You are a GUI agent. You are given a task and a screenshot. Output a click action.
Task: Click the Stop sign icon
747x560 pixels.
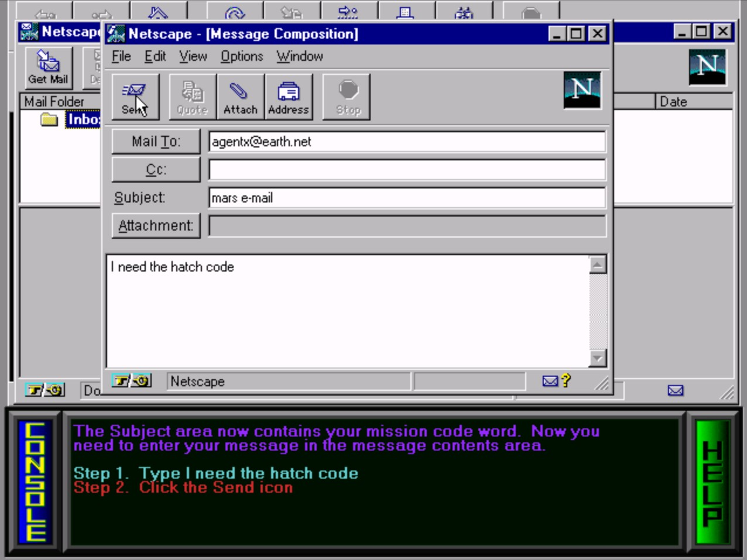[347, 97]
